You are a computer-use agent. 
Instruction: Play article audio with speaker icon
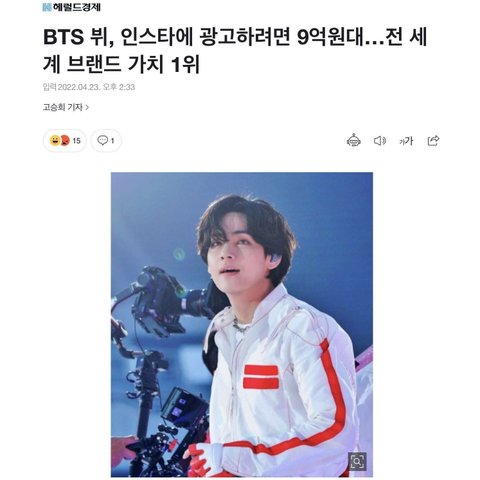pos(380,141)
